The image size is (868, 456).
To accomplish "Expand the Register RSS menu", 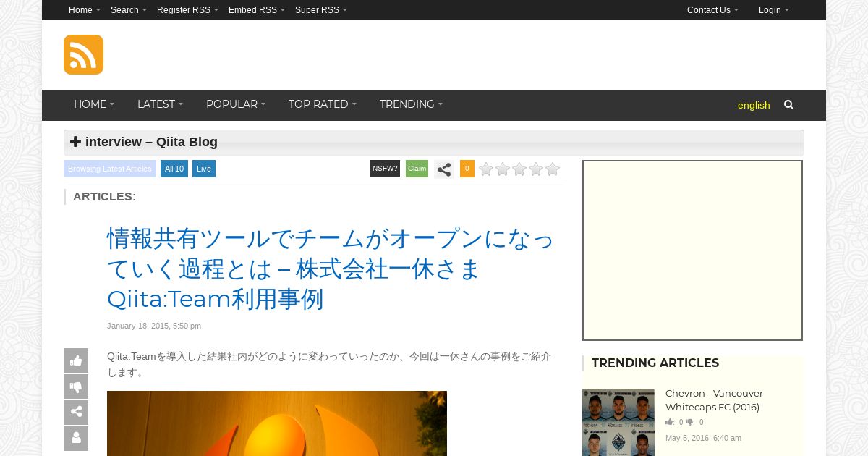I will tap(187, 10).
